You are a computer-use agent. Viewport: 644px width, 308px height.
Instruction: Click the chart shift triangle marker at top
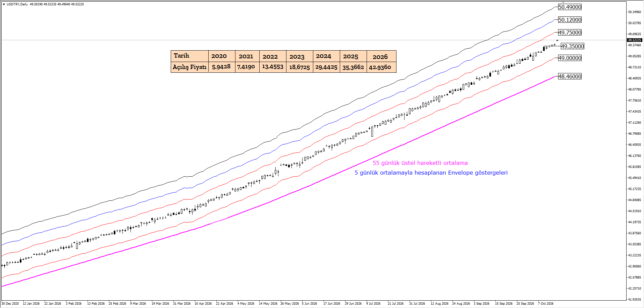click(563, 2)
